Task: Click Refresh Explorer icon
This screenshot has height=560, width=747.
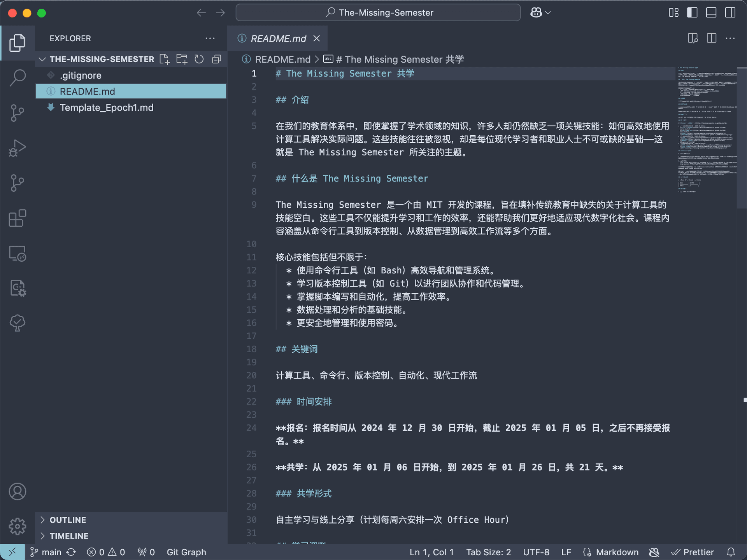Action: point(199,59)
